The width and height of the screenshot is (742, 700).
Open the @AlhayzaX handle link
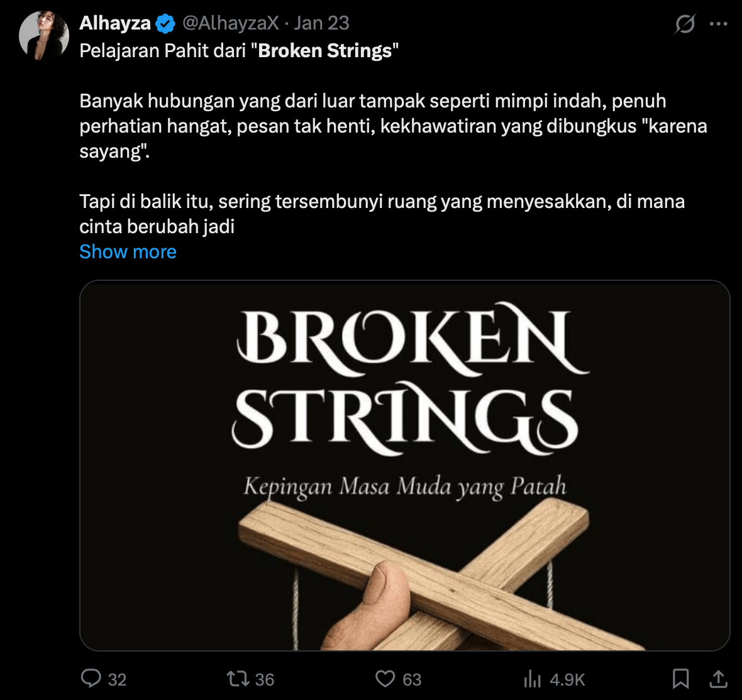[x=230, y=23]
